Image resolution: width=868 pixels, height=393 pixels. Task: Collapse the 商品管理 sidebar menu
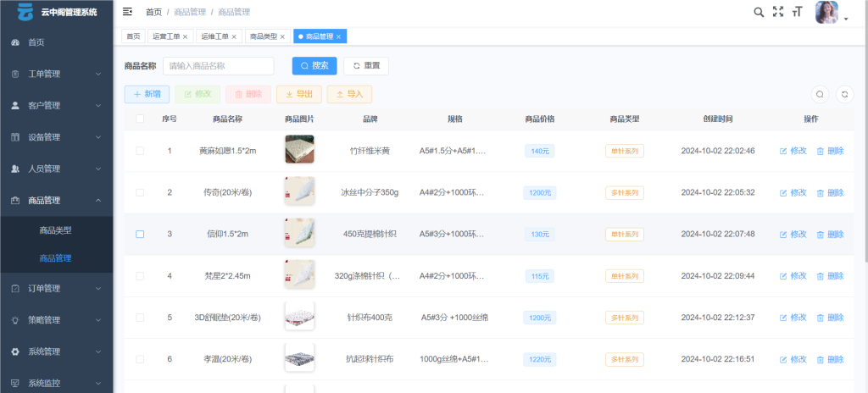pos(56,201)
